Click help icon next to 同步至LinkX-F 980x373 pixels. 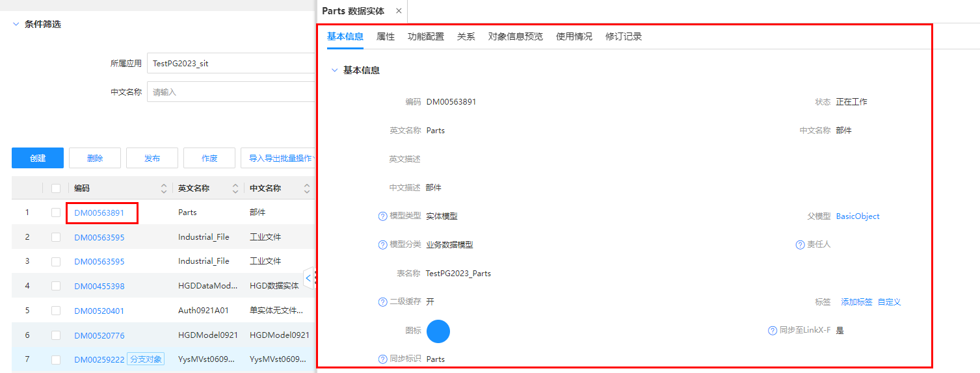pyautogui.click(x=773, y=331)
